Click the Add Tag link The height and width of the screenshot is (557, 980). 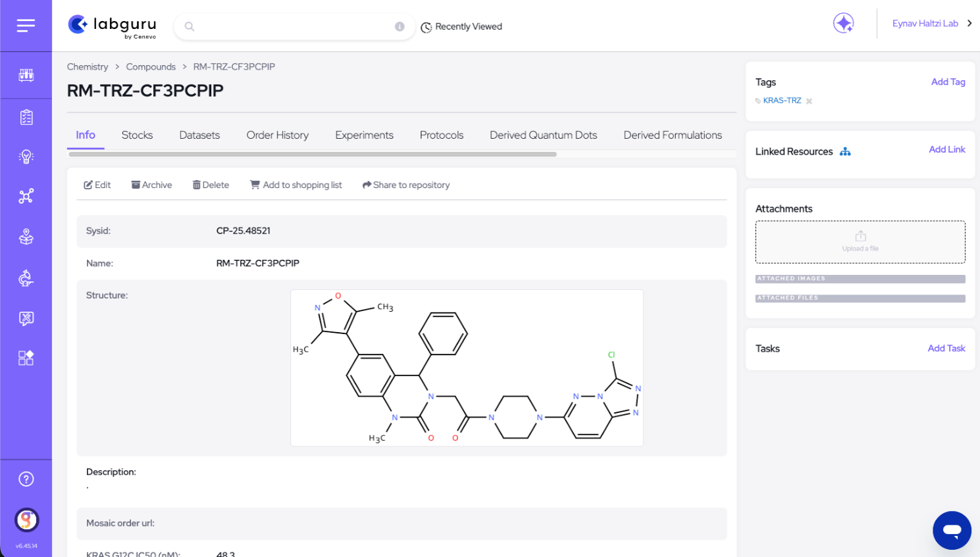tap(948, 82)
